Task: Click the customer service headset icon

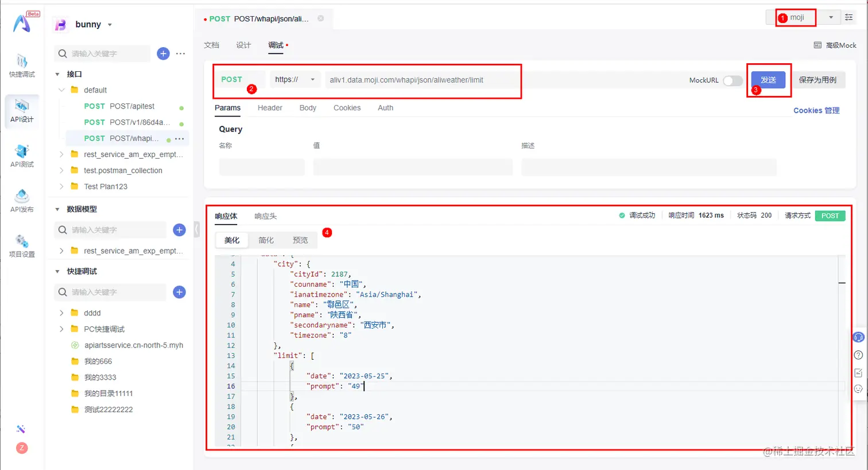Action: tap(859, 337)
